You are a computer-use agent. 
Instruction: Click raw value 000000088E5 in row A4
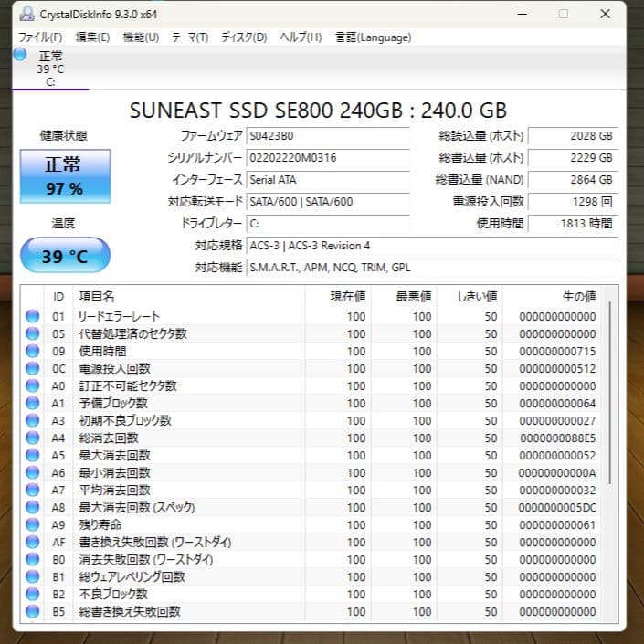pyautogui.click(x=557, y=438)
